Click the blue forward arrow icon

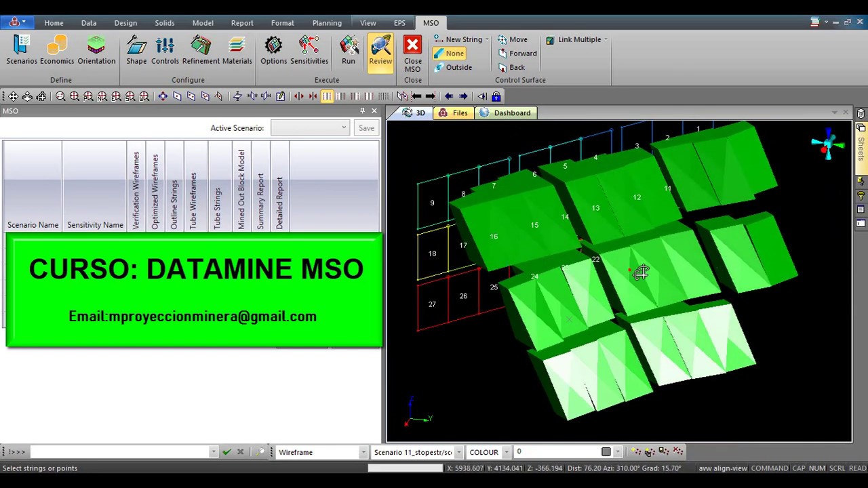pyautogui.click(x=463, y=96)
